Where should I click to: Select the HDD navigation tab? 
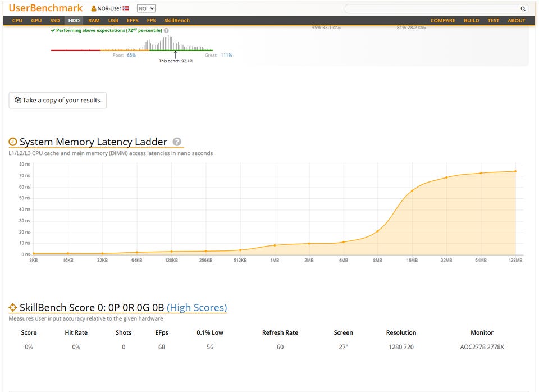click(x=74, y=21)
